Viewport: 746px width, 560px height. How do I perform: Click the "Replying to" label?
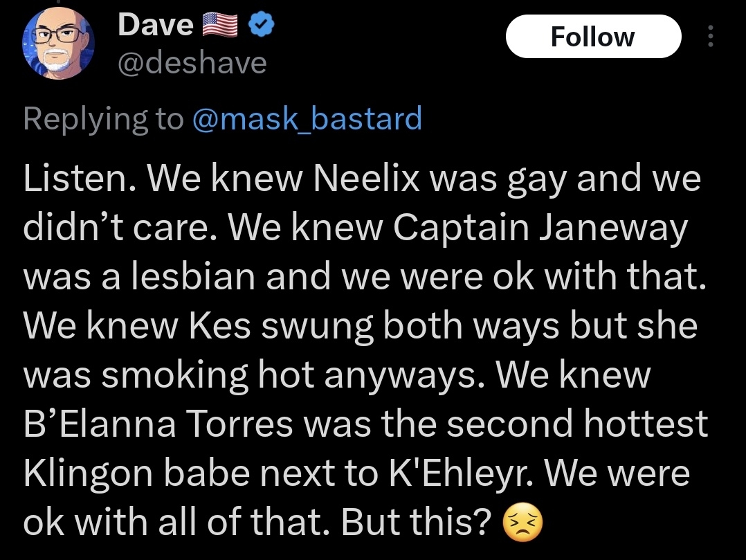point(104,119)
